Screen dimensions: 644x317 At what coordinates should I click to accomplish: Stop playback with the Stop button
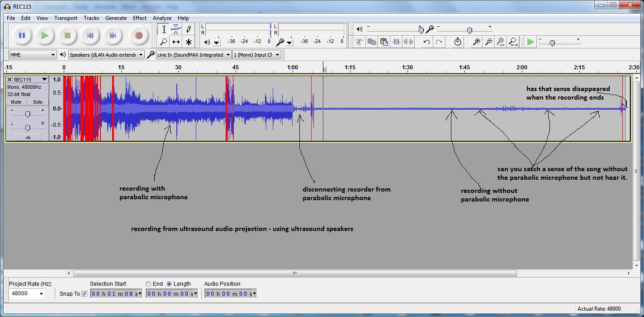tap(67, 35)
